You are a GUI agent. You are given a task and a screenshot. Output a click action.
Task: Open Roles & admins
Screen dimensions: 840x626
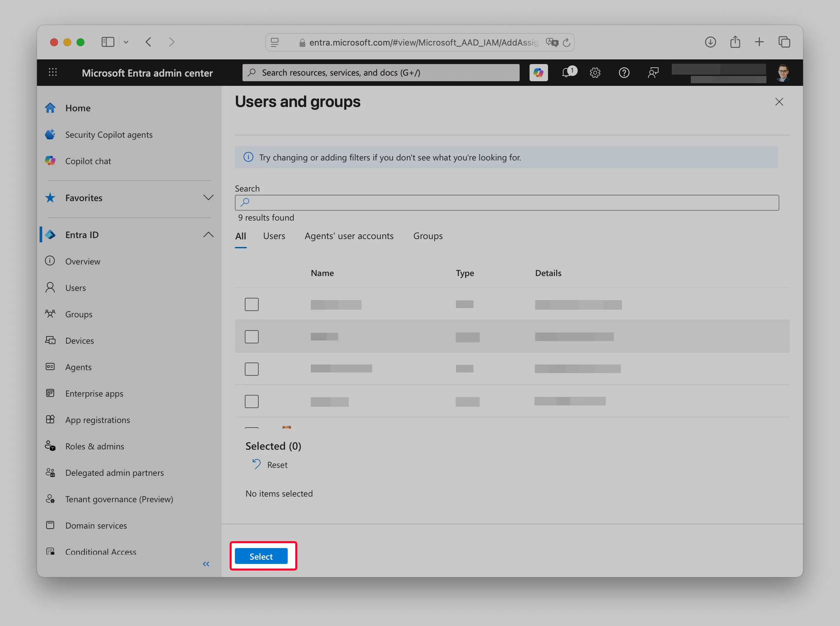point(95,446)
